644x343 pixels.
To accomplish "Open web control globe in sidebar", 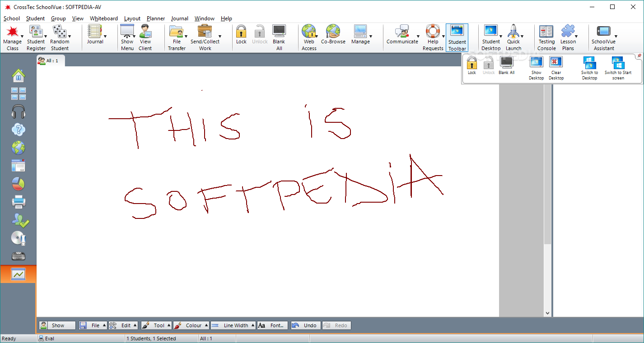I will [x=19, y=148].
